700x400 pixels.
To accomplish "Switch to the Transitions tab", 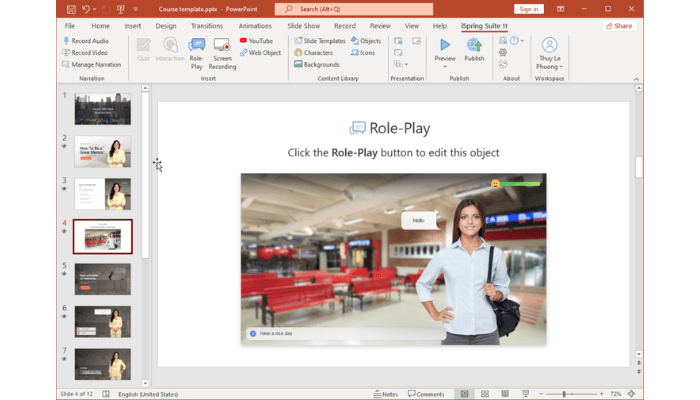I will click(207, 26).
